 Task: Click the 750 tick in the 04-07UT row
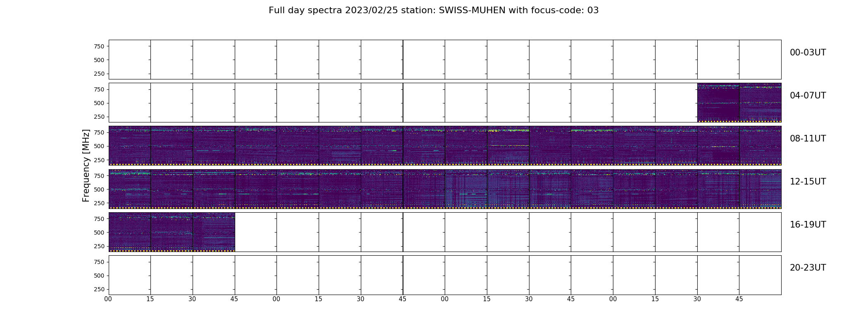[99, 89]
